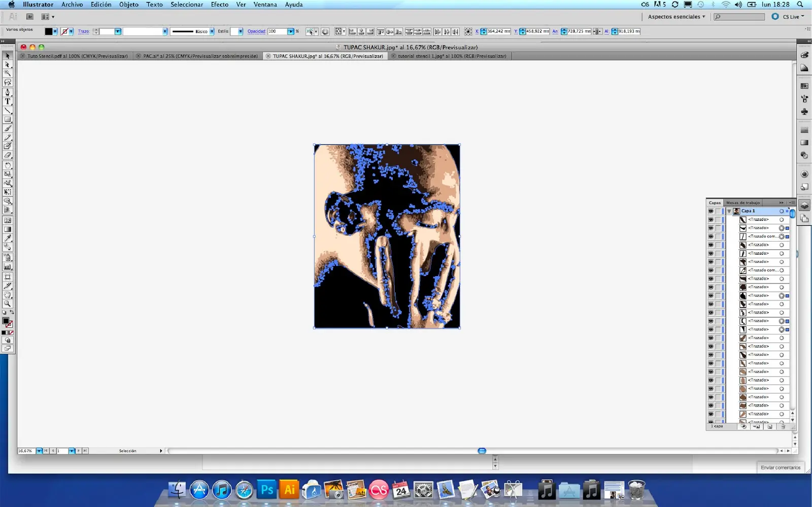Select the Direct Selection tool
The width and height of the screenshot is (812, 507).
click(x=8, y=64)
